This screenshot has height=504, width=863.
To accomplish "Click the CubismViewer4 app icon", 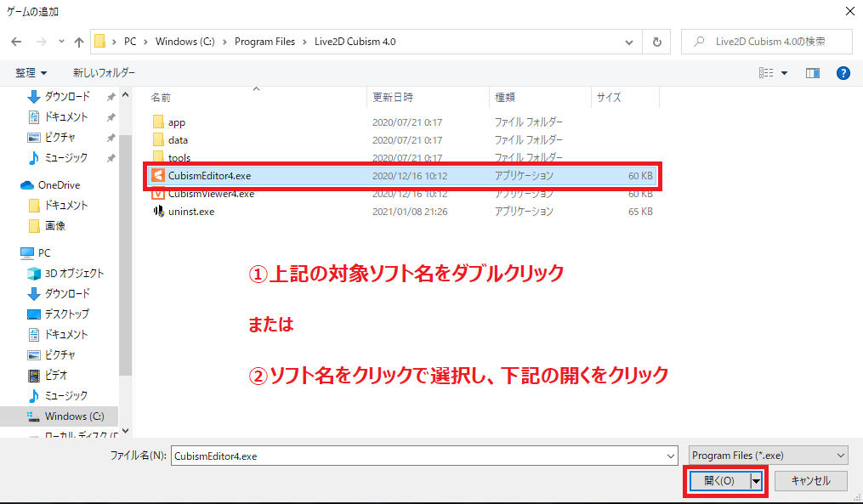I will [x=158, y=194].
